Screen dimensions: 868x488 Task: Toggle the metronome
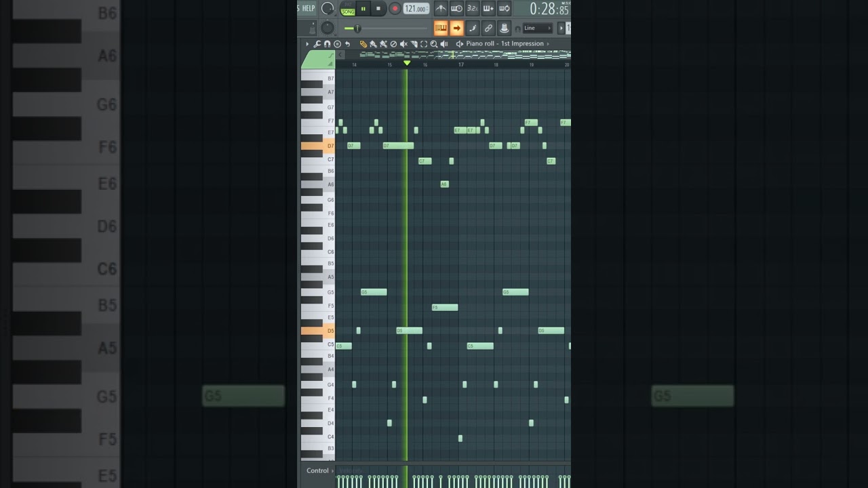coord(441,8)
